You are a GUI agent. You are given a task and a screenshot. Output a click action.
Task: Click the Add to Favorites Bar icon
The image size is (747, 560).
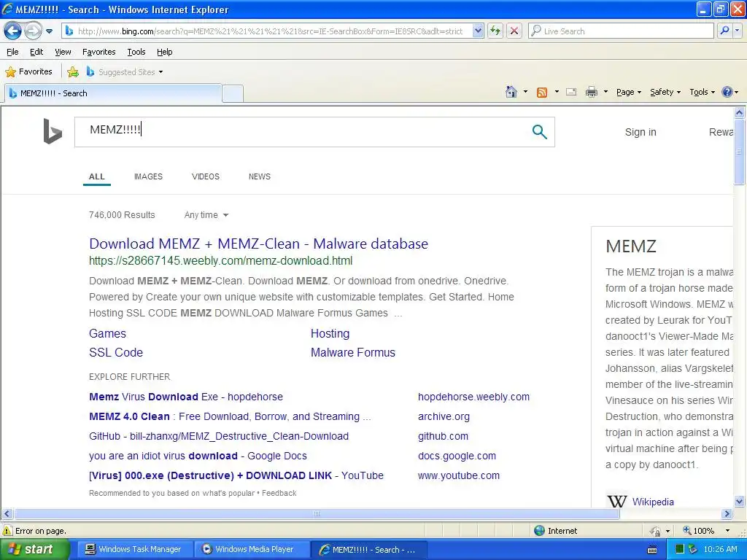pyautogui.click(x=73, y=72)
